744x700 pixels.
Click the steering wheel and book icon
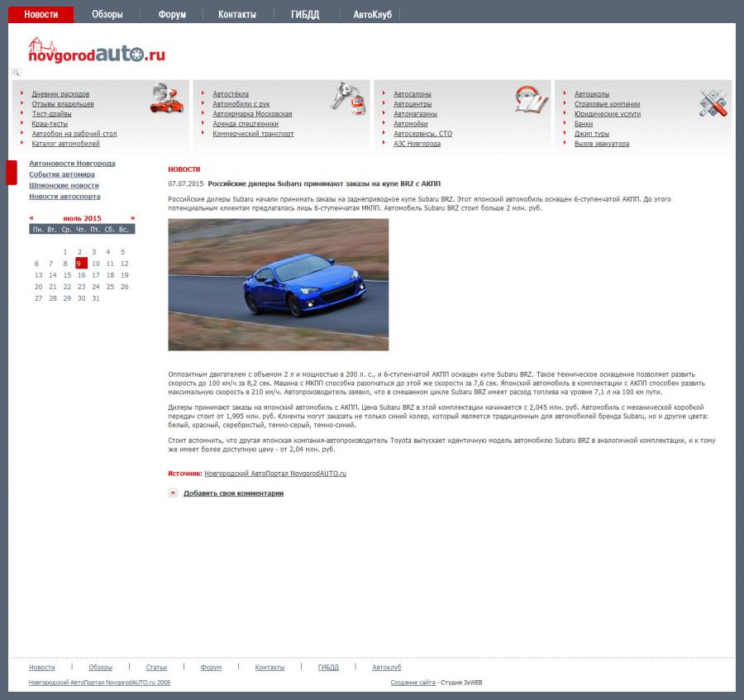[532, 99]
